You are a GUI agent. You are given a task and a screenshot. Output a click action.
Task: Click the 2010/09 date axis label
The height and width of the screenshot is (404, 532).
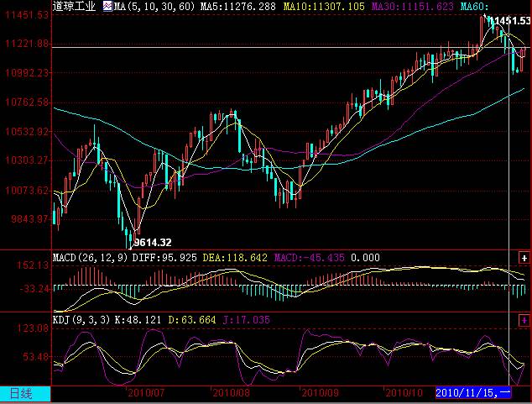(x=320, y=393)
